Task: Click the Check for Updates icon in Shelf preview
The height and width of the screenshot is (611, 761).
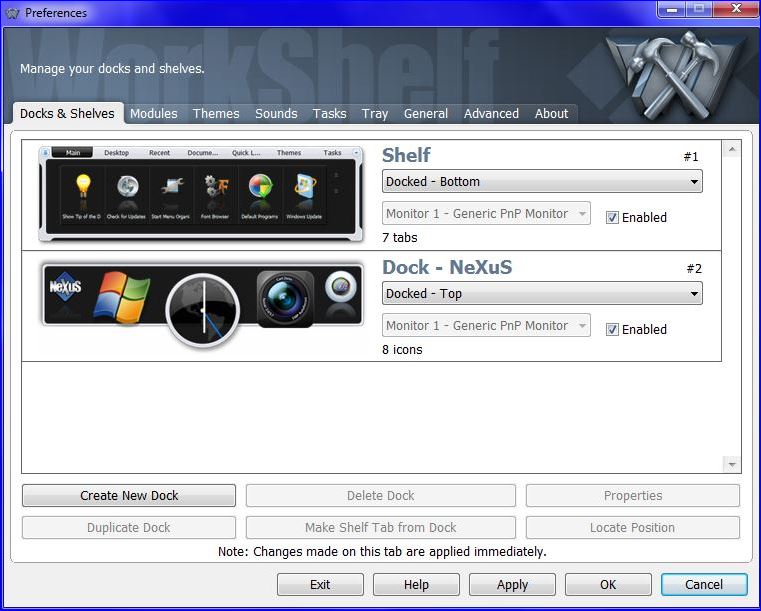Action: tap(127, 187)
